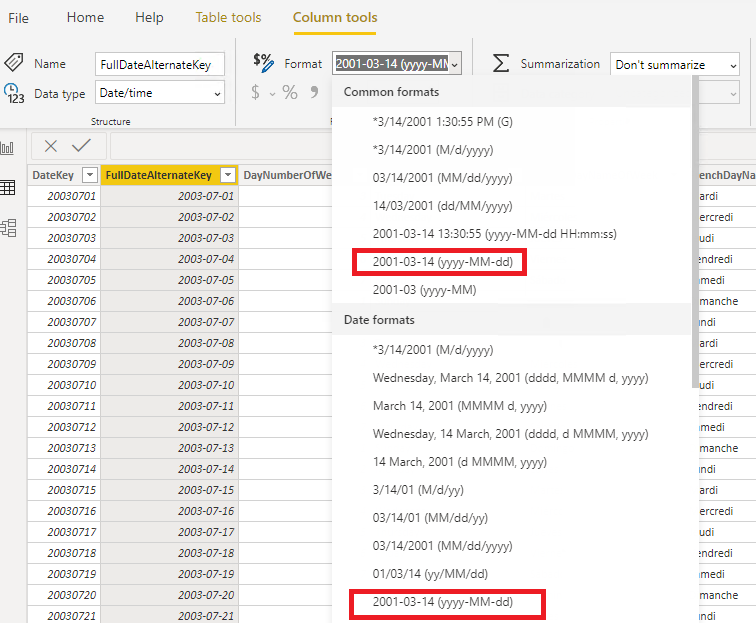The height and width of the screenshot is (623, 756).
Task: Open the Summarization dropdown
Action: (x=675, y=64)
